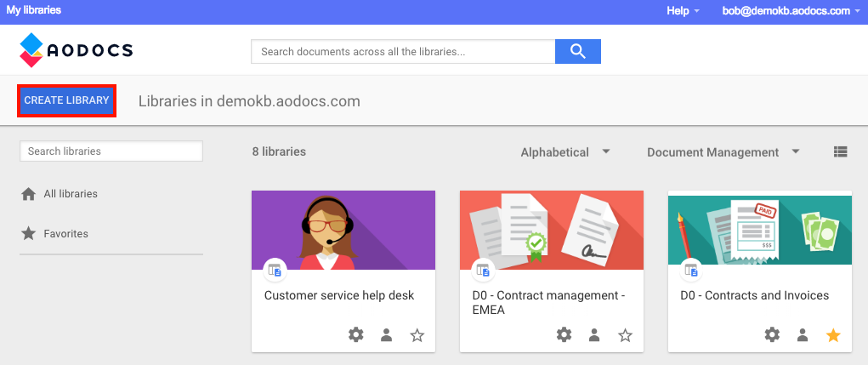
Task: Open the bob@demokb.aodocs.com account menu
Action: [x=791, y=11]
